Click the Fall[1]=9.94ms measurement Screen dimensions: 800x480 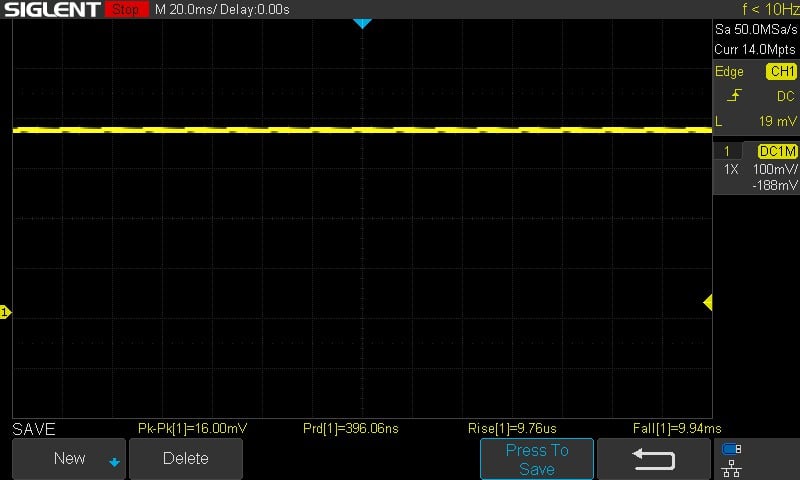677,428
